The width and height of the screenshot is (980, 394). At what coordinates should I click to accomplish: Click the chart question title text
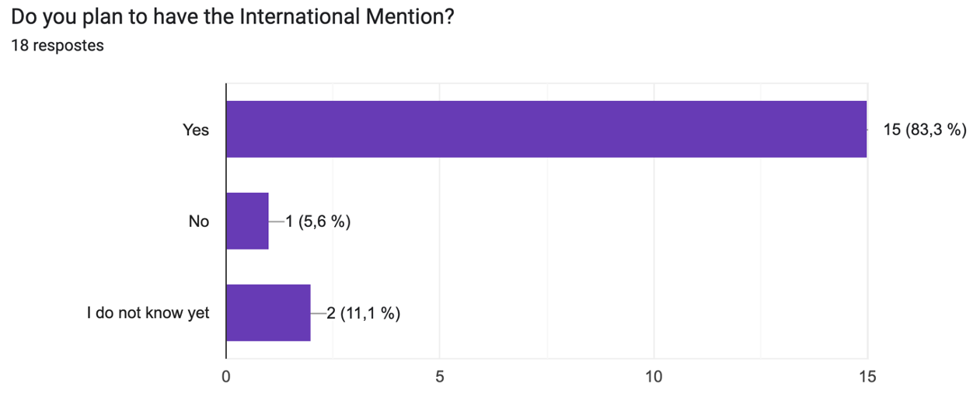coord(232,17)
